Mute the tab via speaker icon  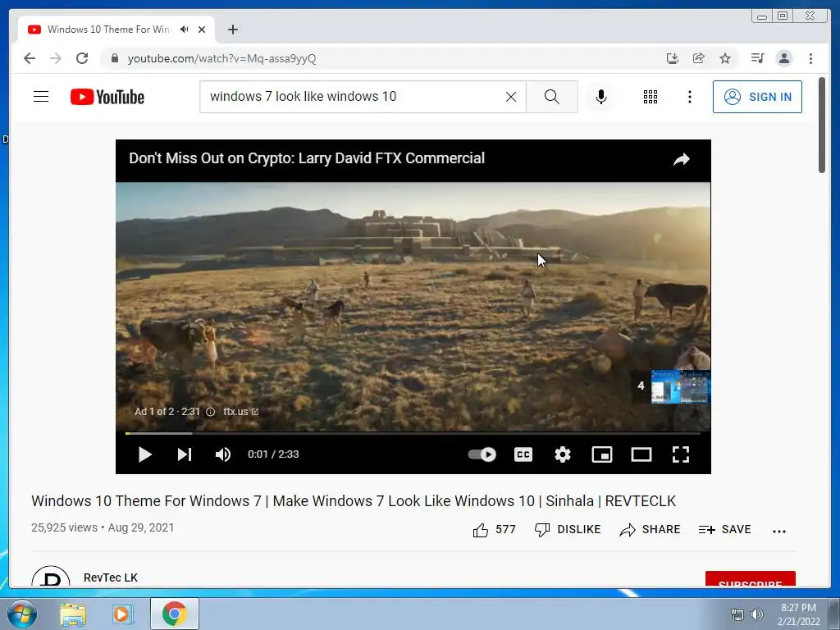coord(185,29)
